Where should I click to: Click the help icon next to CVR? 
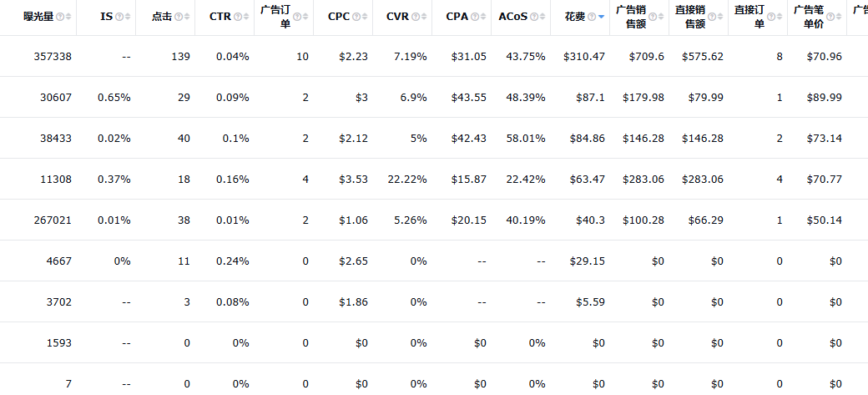tap(416, 17)
